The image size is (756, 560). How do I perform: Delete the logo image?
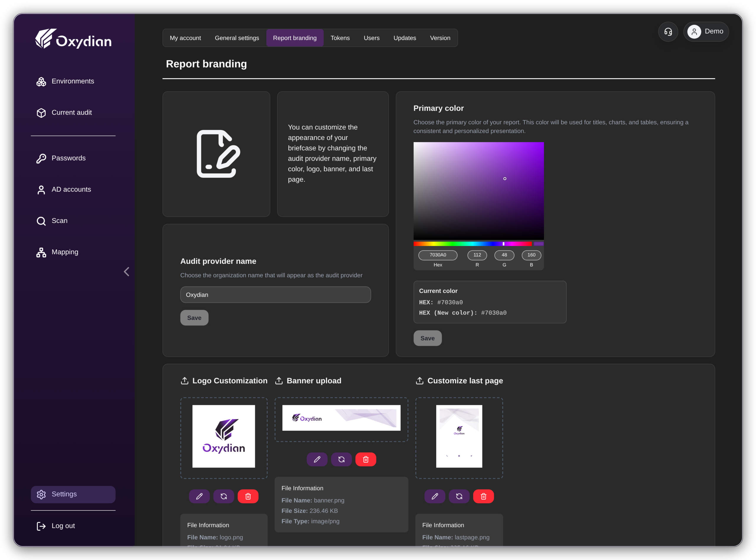tap(248, 496)
